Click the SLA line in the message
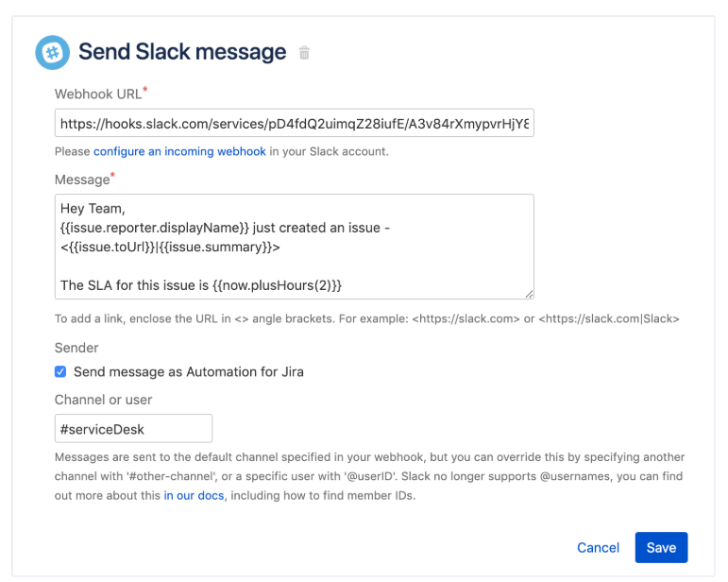728x582 pixels. point(200,285)
